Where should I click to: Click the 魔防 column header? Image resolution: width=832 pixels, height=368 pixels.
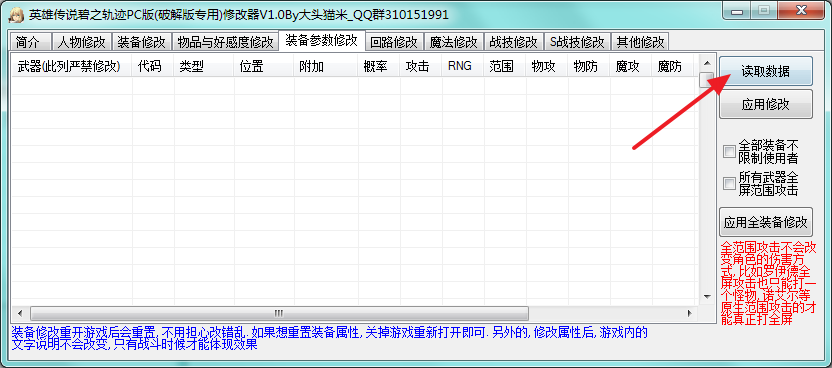(x=673, y=66)
